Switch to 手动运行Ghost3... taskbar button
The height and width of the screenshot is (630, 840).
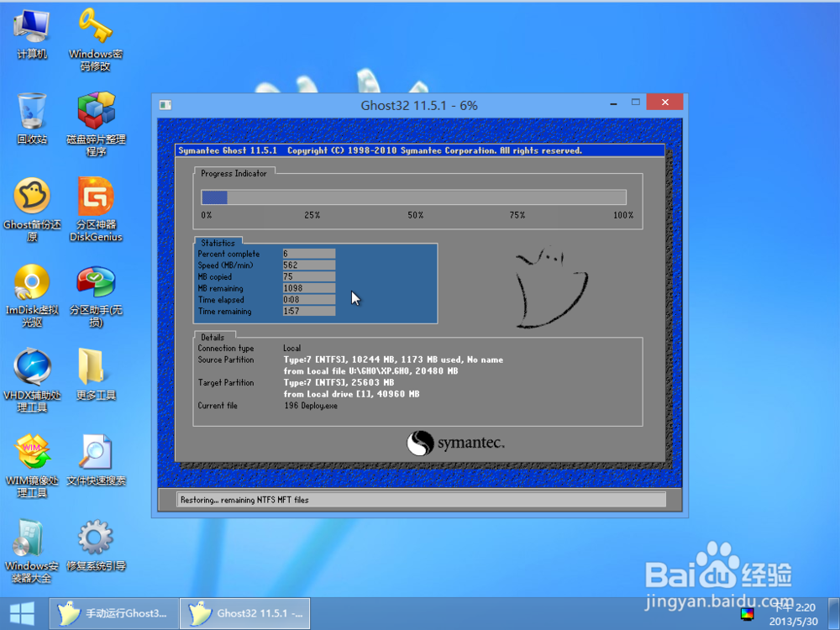point(113,613)
